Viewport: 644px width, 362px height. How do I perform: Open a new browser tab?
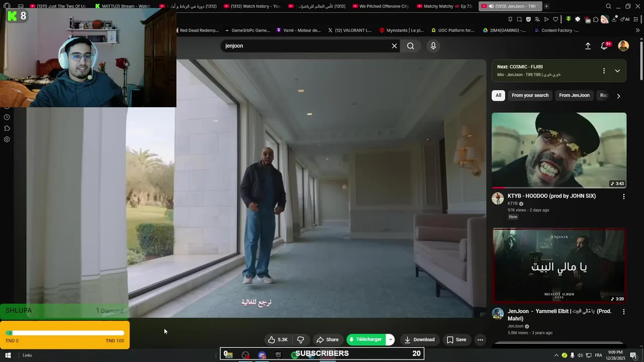[x=546, y=6]
